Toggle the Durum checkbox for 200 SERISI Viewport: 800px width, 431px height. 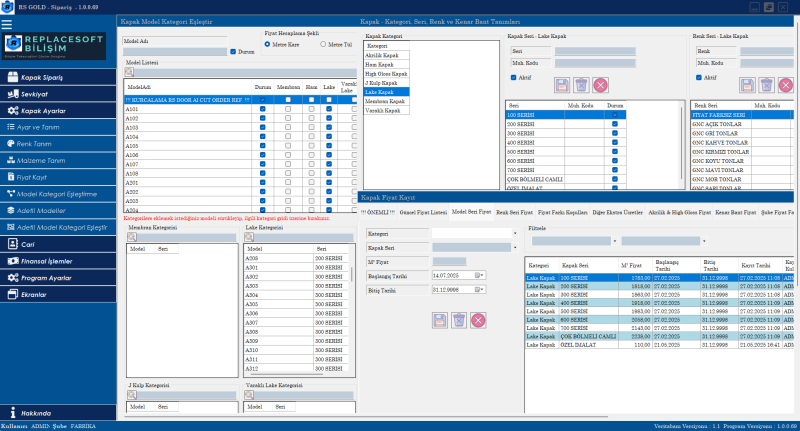615,124
